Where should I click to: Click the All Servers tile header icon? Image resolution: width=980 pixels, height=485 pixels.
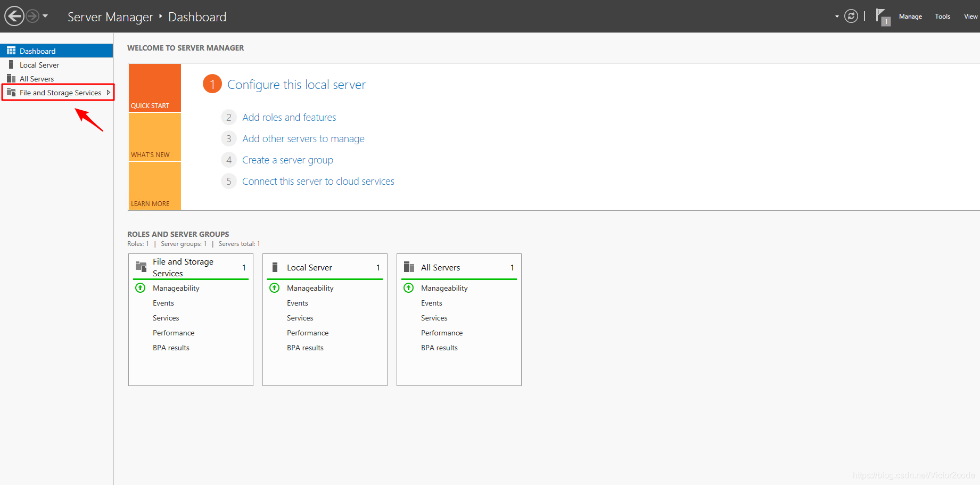(409, 267)
